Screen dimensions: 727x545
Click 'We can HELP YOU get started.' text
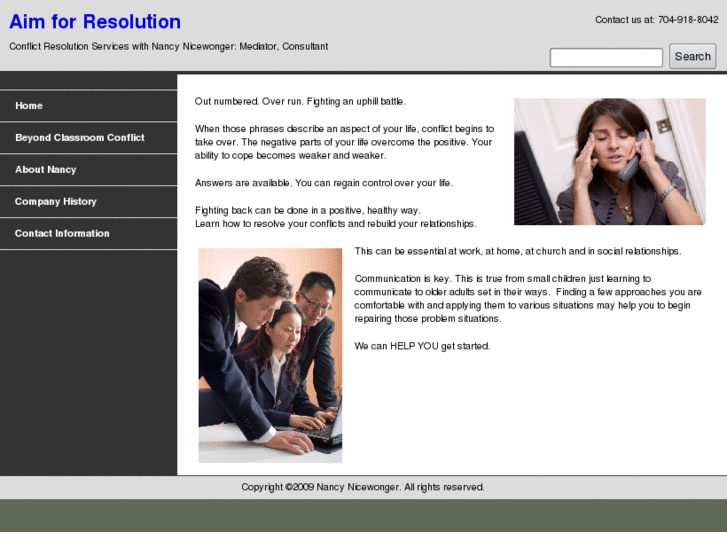(422, 346)
